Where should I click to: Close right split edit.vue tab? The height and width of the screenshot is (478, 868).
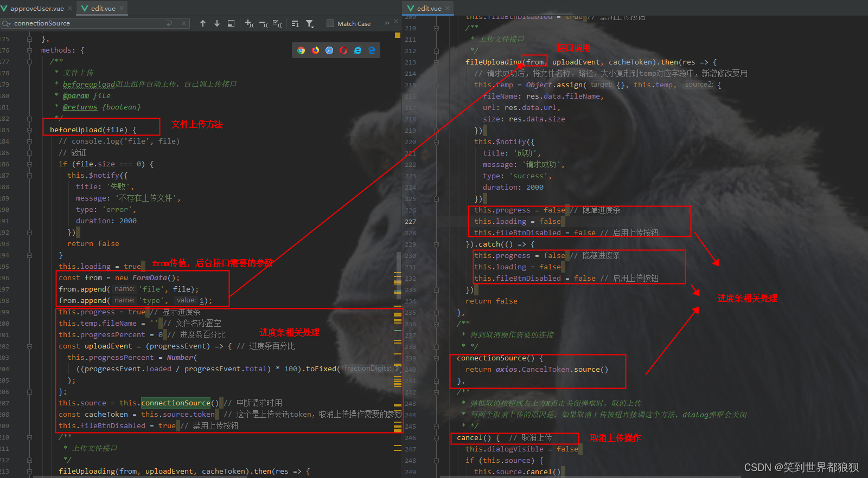tap(448, 8)
